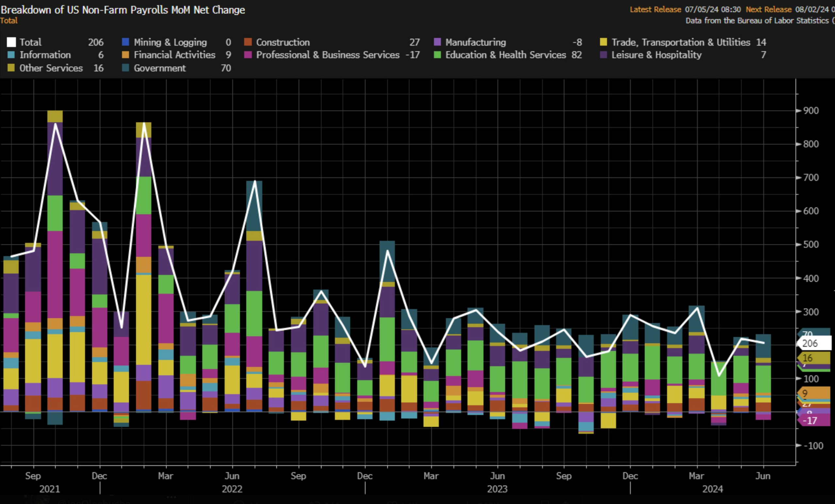Image resolution: width=835 pixels, height=504 pixels.
Task: Click the 2022 year label on timeline
Action: coord(232,489)
